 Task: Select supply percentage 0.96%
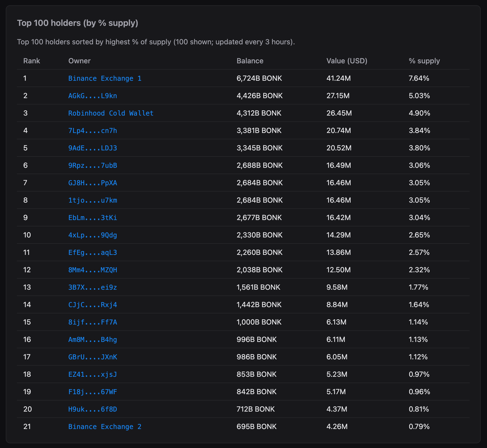pos(419,392)
